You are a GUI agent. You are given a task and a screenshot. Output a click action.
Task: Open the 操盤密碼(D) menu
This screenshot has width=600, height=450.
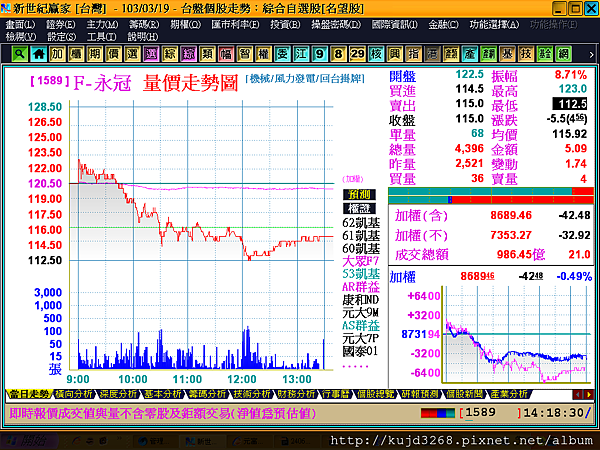336,24
